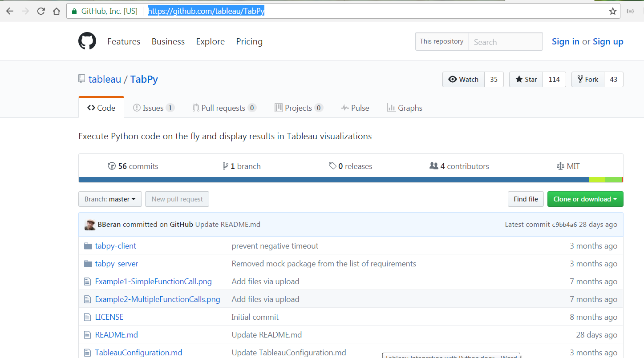Open the Branch: master dropdown

click(x=110, y=199)
